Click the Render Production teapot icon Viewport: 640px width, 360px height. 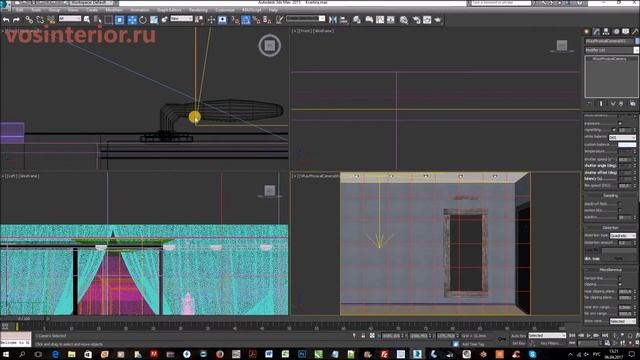[438, 20]
